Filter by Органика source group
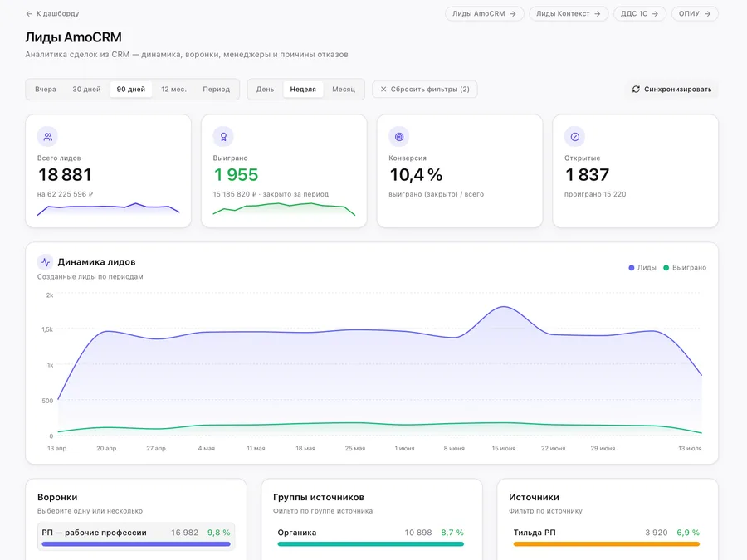Viewport: 747px width, 560px height. tap(371, 537)
